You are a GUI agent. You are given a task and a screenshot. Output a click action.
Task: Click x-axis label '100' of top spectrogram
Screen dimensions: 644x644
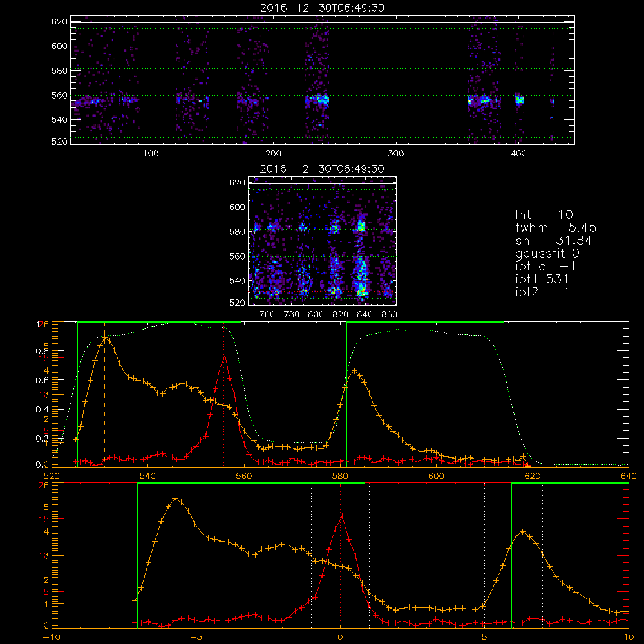[x=151, y=154]
